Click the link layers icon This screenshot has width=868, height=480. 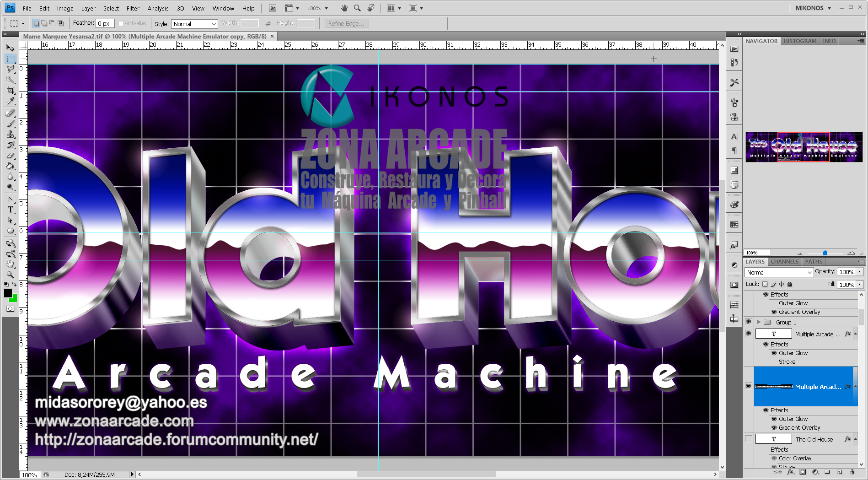(x=777, y=472)
